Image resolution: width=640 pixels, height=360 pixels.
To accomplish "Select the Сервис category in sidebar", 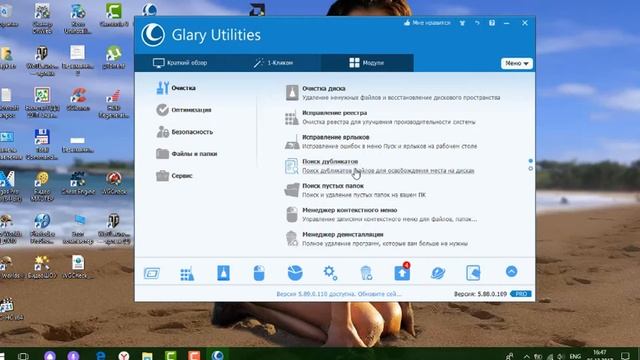I will pyautogui.click(x=174, y=176).
